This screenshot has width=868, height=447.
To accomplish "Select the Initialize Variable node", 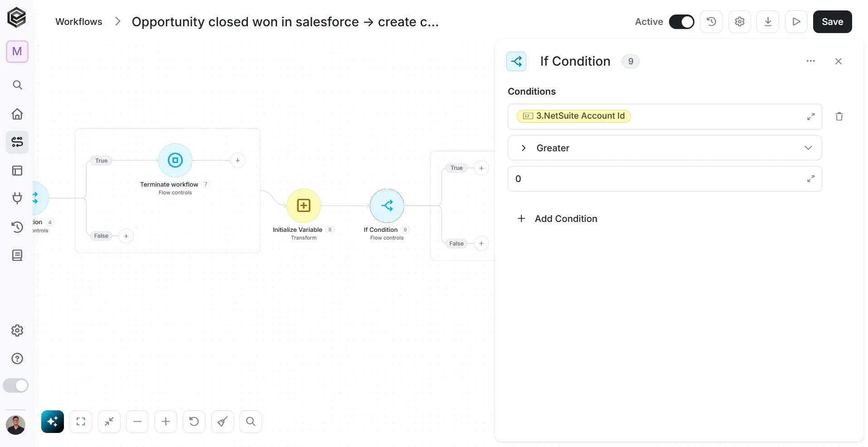I will pos(304,206).
